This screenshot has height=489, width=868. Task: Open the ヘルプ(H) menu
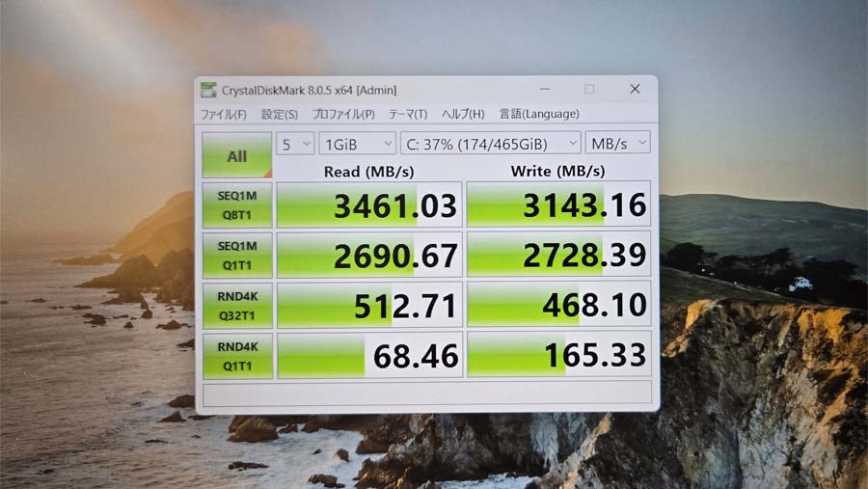coord(463,114)
